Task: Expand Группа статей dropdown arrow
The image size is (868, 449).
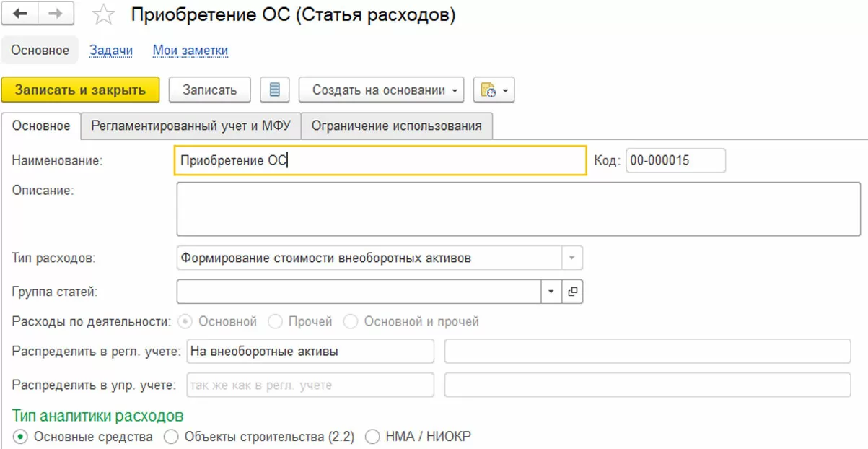Action: click(551, 292)
